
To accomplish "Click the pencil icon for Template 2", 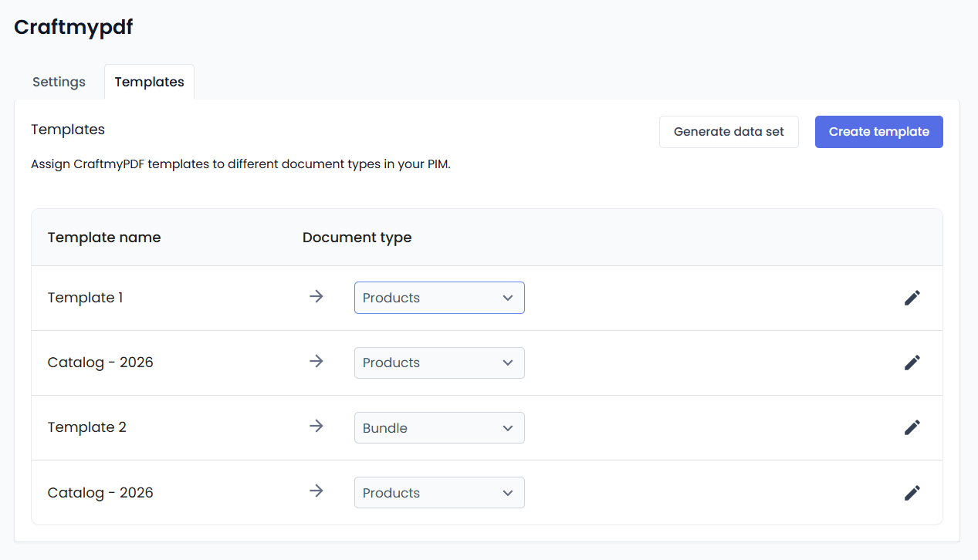I will pyautogui.click(x=912, y=427).
